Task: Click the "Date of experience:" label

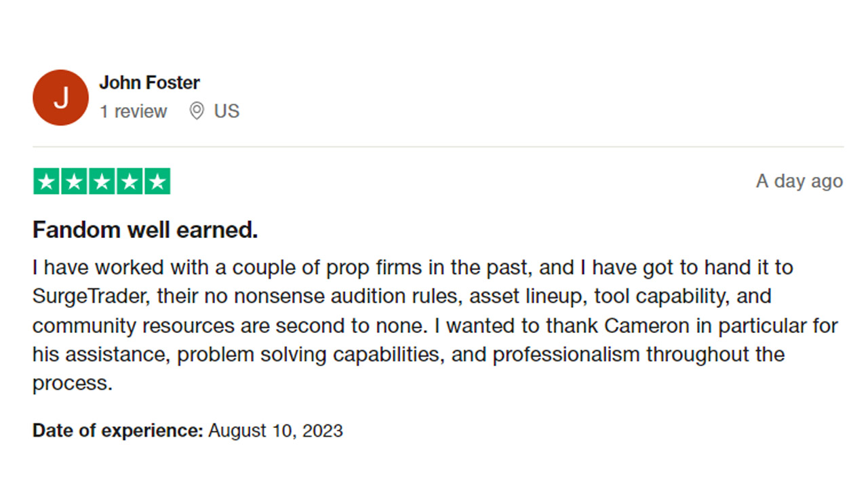Action: [118, 431]
